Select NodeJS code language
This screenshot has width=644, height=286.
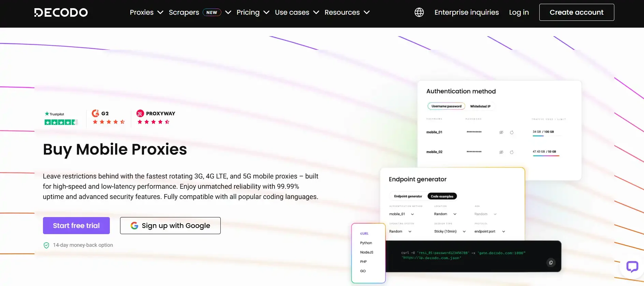point(367,252)
